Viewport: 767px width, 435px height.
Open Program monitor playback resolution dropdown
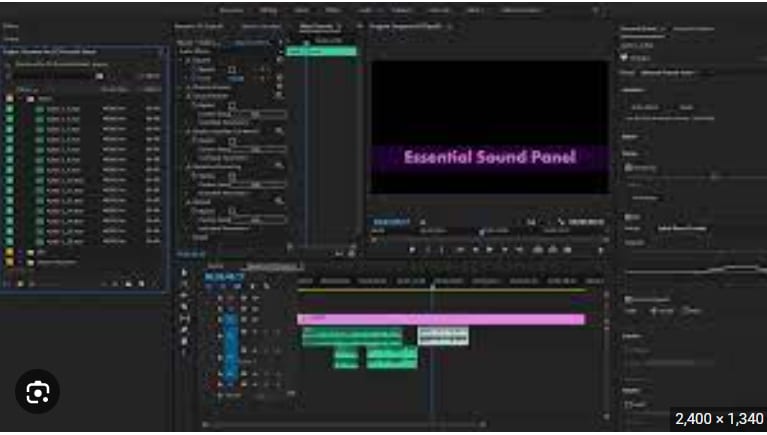point(533,222)
